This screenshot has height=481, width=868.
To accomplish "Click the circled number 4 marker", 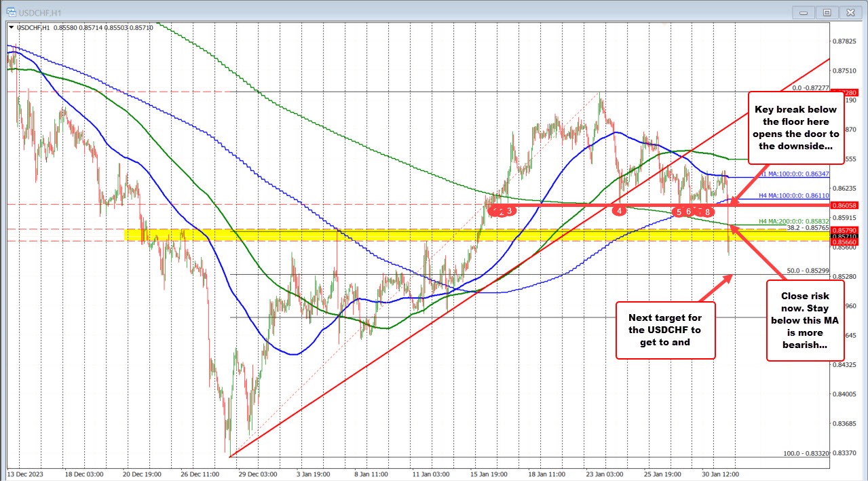I will point(620,211).
